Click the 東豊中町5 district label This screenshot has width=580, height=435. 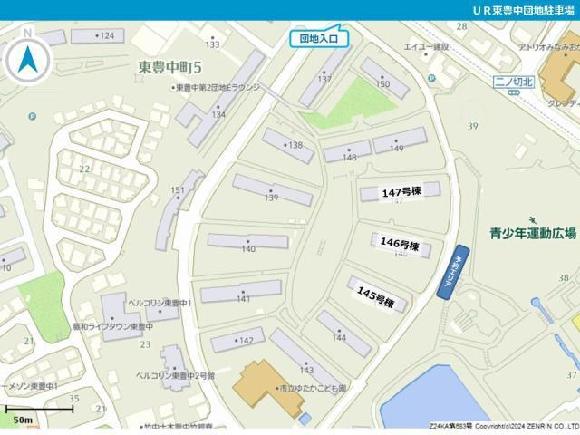click(170, 67)
